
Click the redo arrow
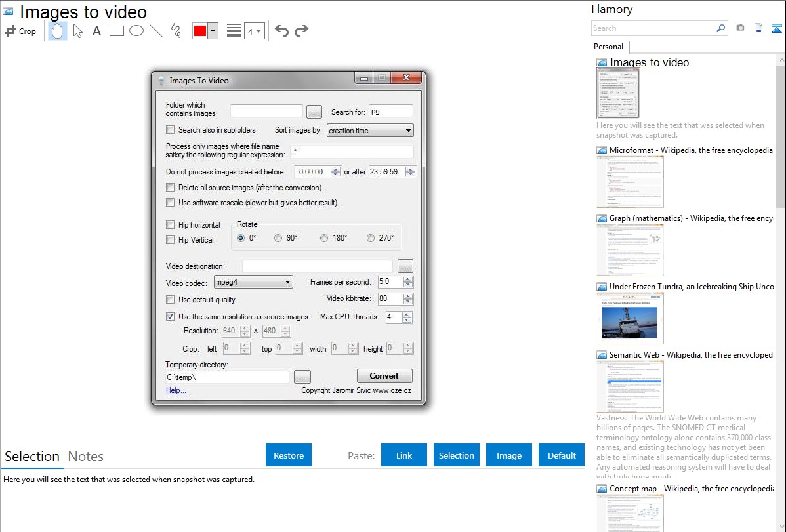pyautogui.click(x=301, y=31)
